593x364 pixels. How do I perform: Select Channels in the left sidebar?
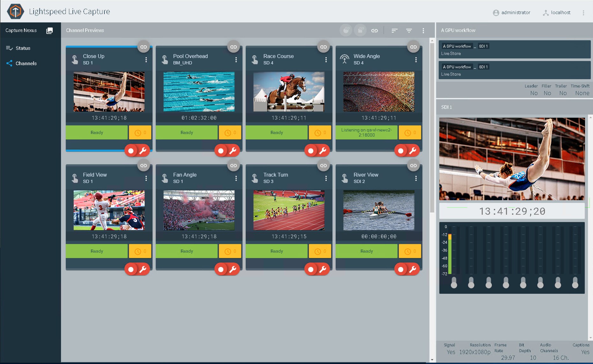[26, 63]
